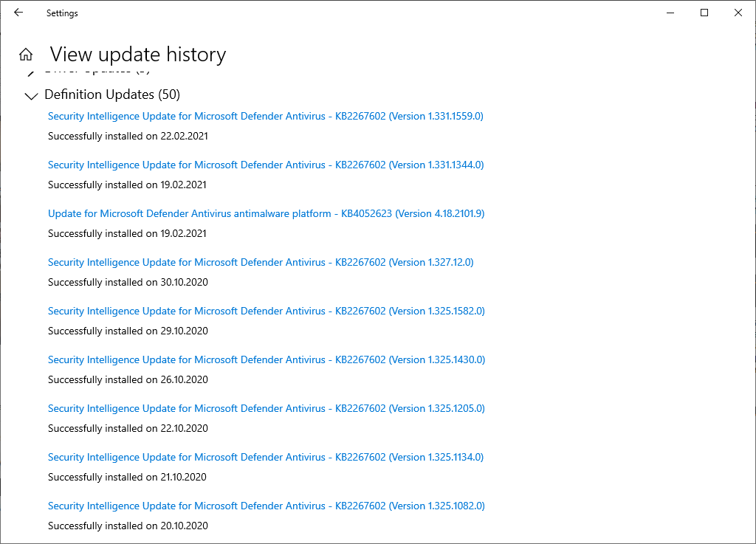This screenshot has height=544, width=756.
Task: Minimize the Settings window
Action: click(x=670, y=13)
